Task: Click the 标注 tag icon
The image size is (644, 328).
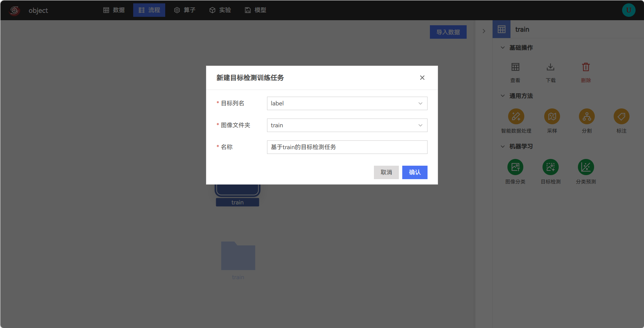Action: 621,117
